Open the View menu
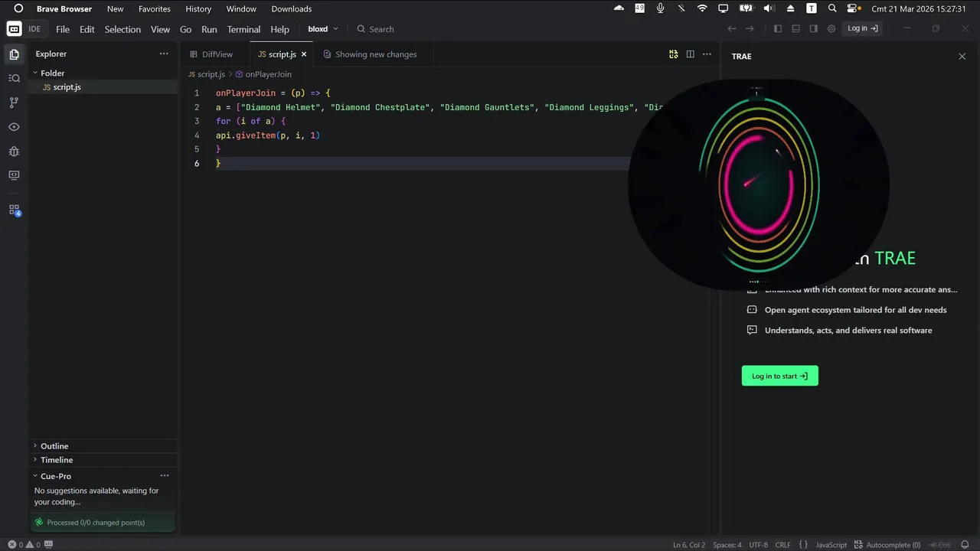 160,29
